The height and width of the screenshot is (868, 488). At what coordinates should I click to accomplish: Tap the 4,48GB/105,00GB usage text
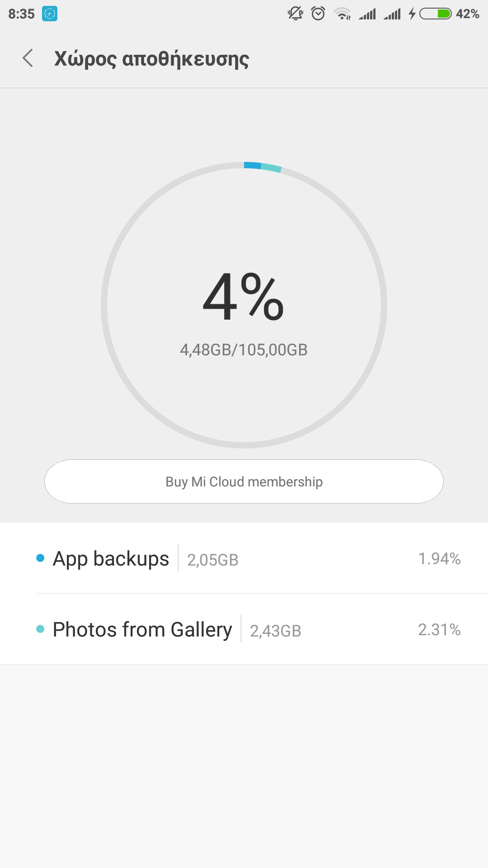coord(244,350)
